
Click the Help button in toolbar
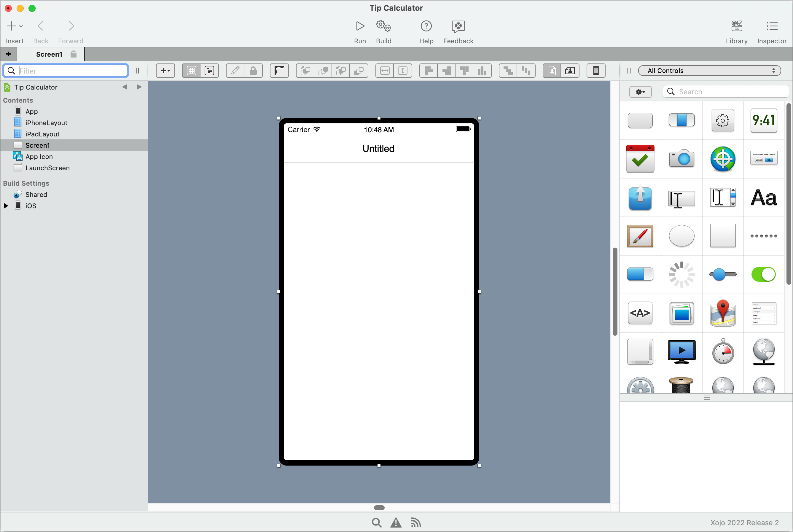click(426, 31)
